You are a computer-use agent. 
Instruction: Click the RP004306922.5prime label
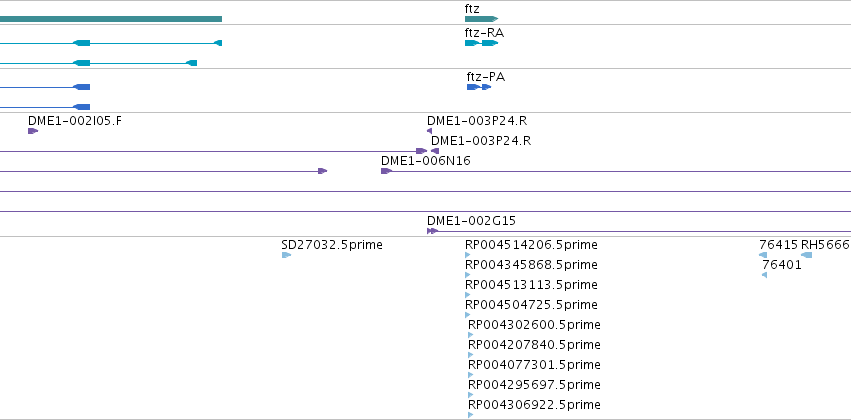[x=534, y=405]
